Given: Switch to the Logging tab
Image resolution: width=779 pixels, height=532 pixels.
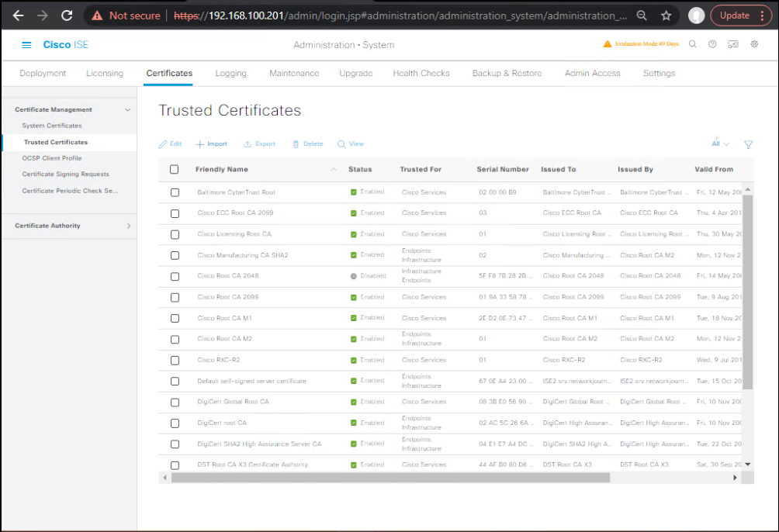Looking at the screenshot, I should (231, 73).
